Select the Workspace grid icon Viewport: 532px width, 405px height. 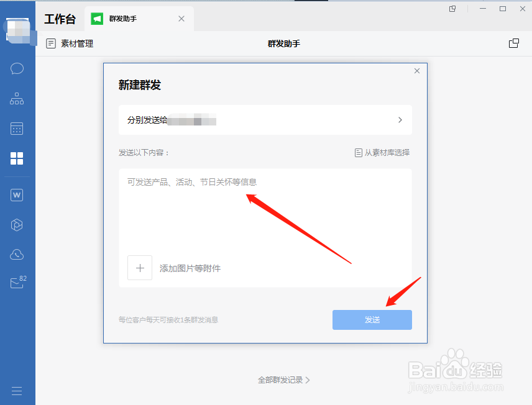[17, 158]
